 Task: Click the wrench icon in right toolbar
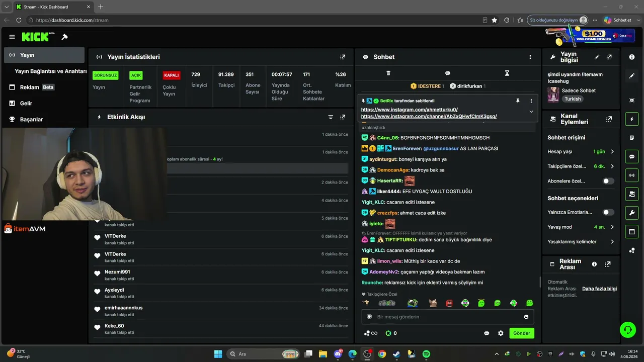pos(632,213)
